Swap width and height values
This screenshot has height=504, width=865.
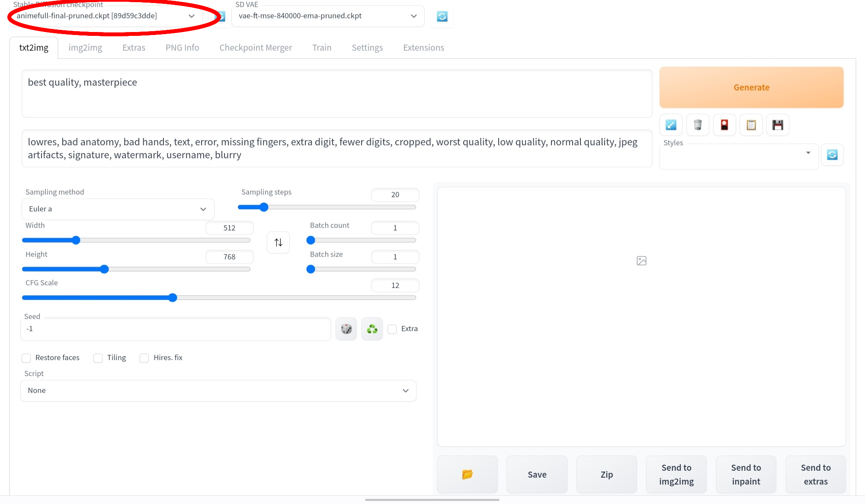(x=278, y=242)
